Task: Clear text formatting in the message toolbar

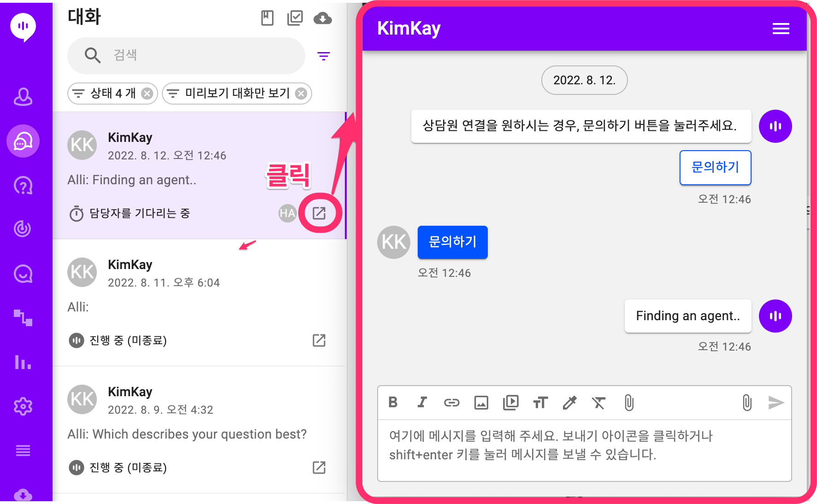Action: (x=599, y=402)
